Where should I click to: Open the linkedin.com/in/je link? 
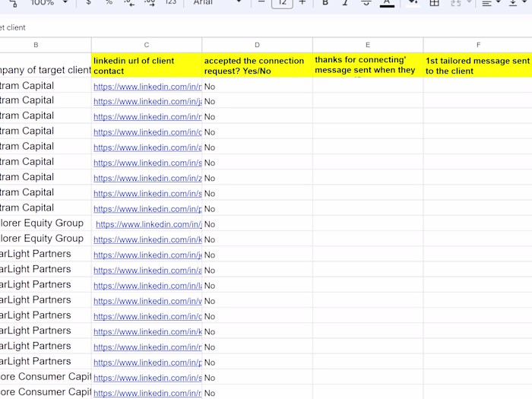point(147,255)
